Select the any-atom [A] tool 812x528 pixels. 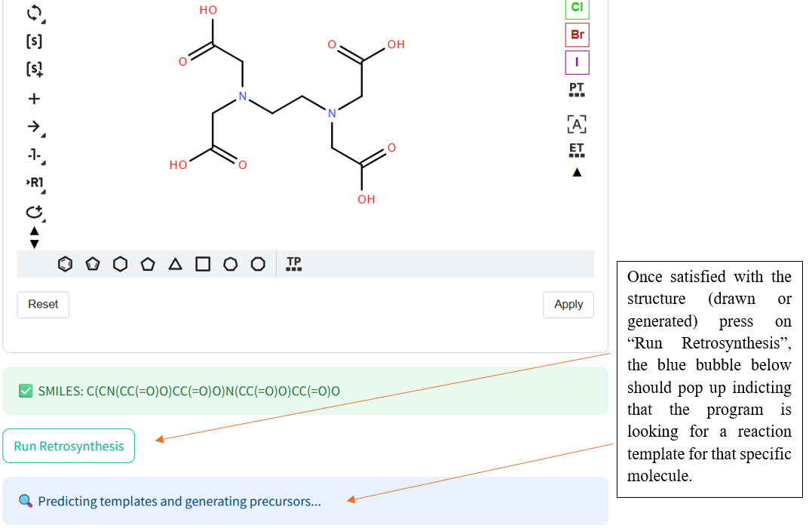[x=576, y=124]
